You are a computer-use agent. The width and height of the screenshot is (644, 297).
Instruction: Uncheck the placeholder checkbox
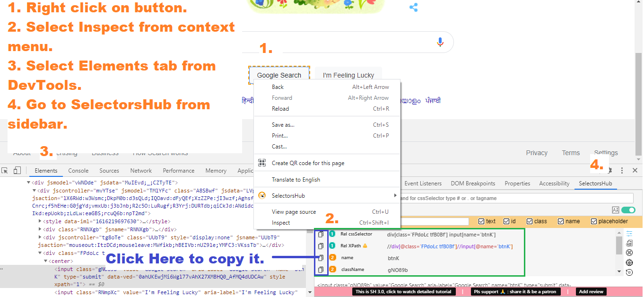pyautogui.click(x=594, y=221)
